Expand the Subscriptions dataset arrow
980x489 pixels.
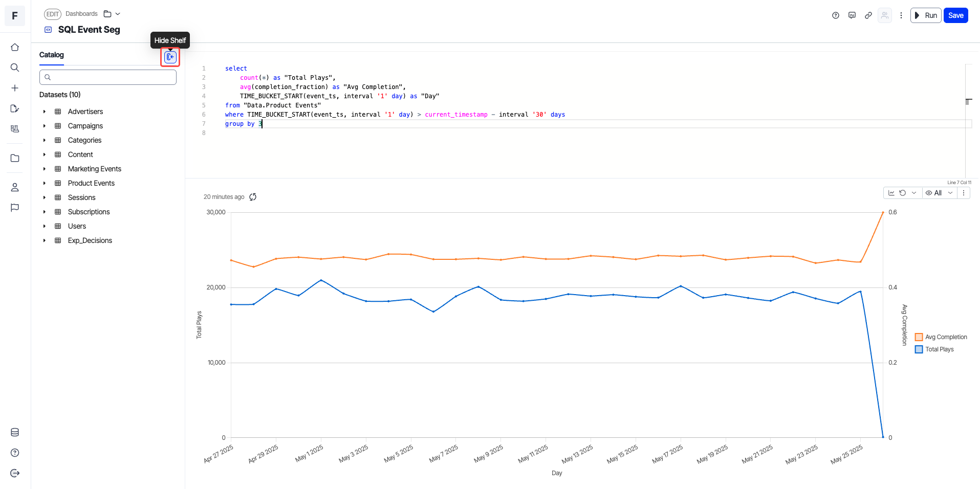45,212
